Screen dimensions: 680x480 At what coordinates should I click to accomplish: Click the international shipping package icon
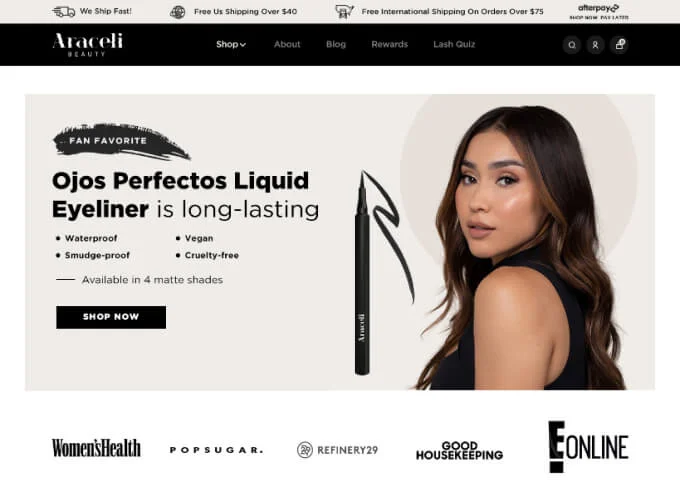click(344, 12)
